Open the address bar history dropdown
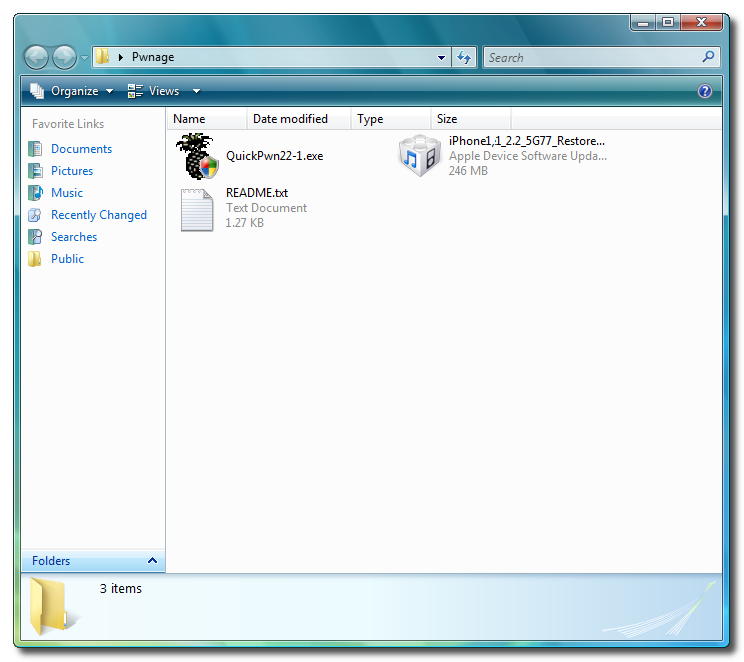The width and height of the screenshot is (744, 662). pyautogui.click(x=442, y=58)
